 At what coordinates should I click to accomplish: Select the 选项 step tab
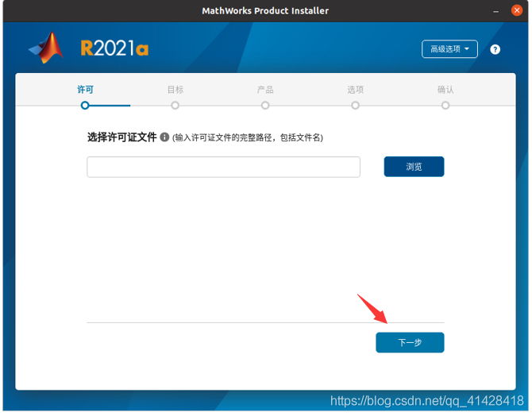pos(355,90)
